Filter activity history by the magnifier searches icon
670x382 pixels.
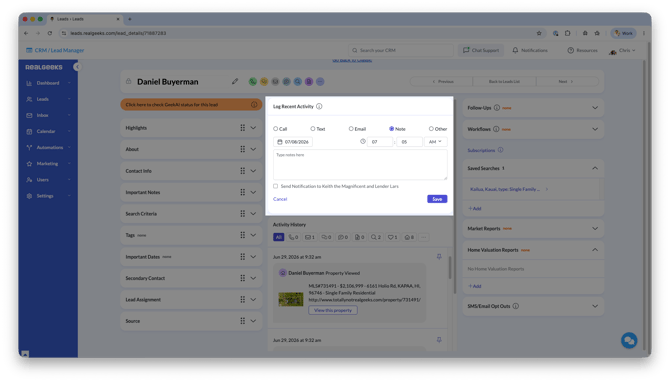tap(376, 237)
